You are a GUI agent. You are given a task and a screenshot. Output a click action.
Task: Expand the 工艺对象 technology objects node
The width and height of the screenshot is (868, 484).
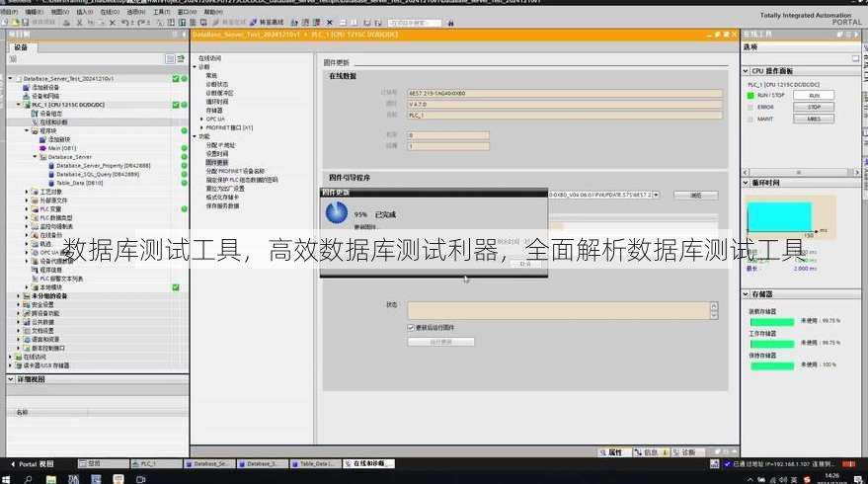[x=27, y=192]
